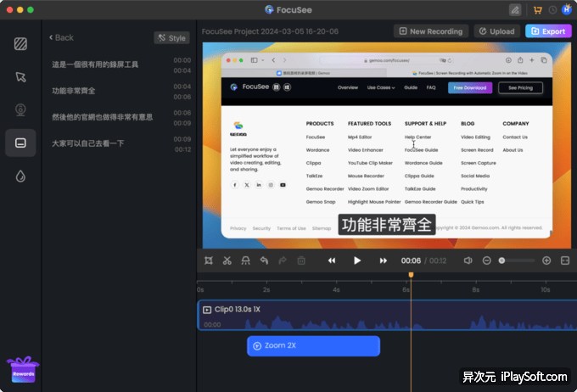Click the 8s mark on timeline ruler
This screenshot has height=392, width=577.
[x=475, y=289]
